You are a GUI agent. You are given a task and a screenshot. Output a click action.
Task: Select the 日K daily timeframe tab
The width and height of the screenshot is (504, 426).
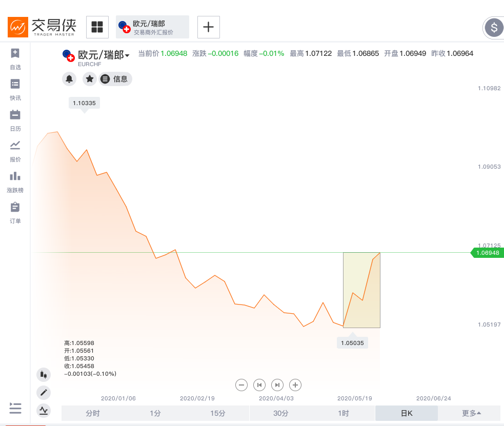pos(407,413)
